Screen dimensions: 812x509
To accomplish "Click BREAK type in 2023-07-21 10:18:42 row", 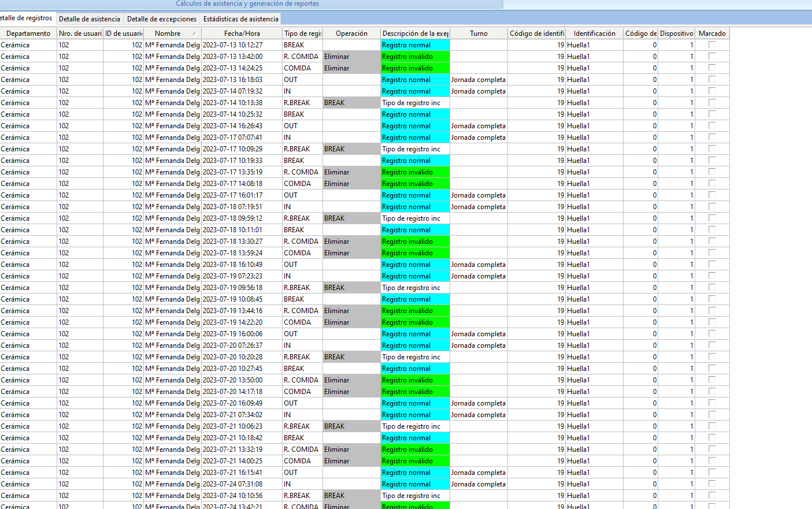I will click(302, 438).
